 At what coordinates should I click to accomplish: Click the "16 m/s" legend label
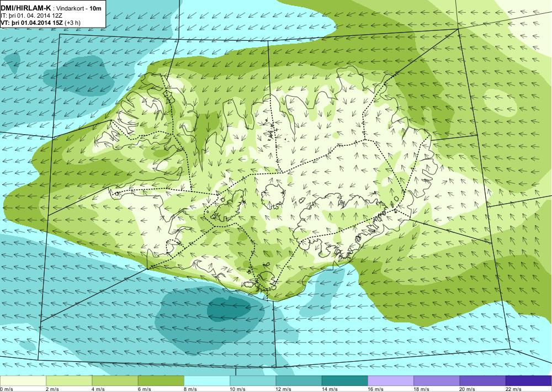point(375,389)
